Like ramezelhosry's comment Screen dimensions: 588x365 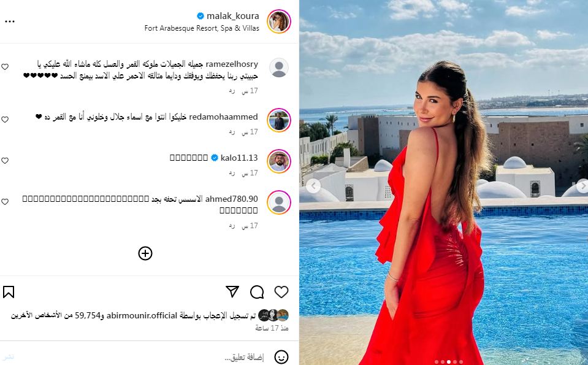click(5, 67)
